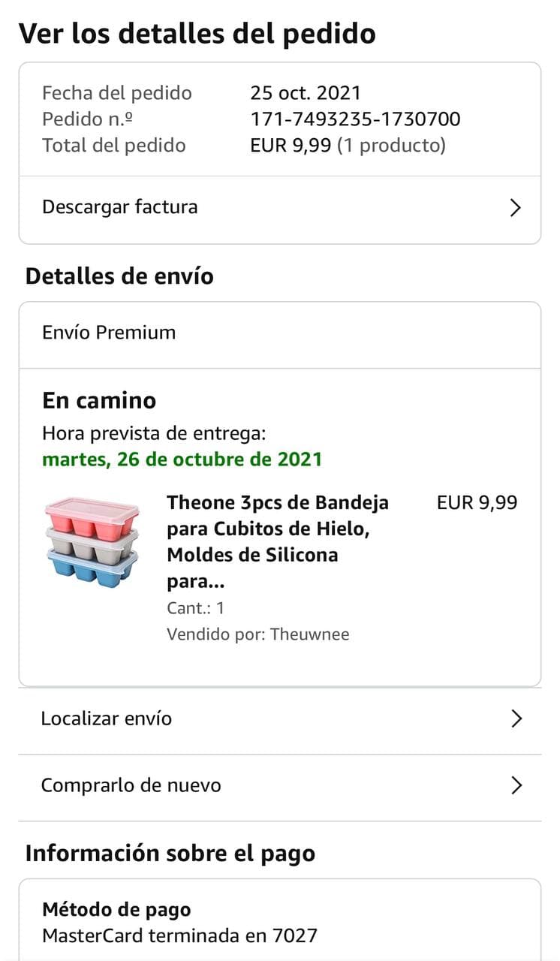Viewport: 560px width, 961px height.
Task: Tap the order date 25 oct. 2021
Action: click(x=306, y=93)
